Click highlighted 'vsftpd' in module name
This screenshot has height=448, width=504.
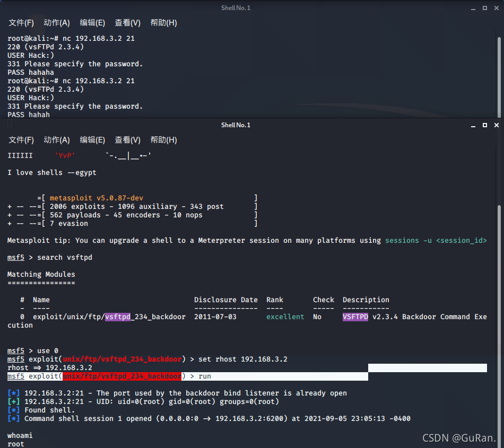118,317
